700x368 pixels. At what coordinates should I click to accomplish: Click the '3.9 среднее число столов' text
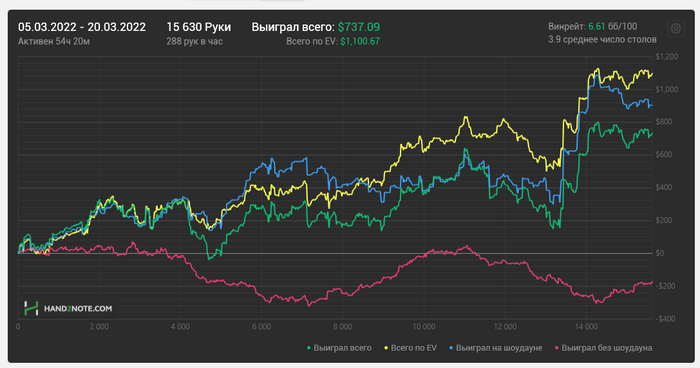click(602, 40)
